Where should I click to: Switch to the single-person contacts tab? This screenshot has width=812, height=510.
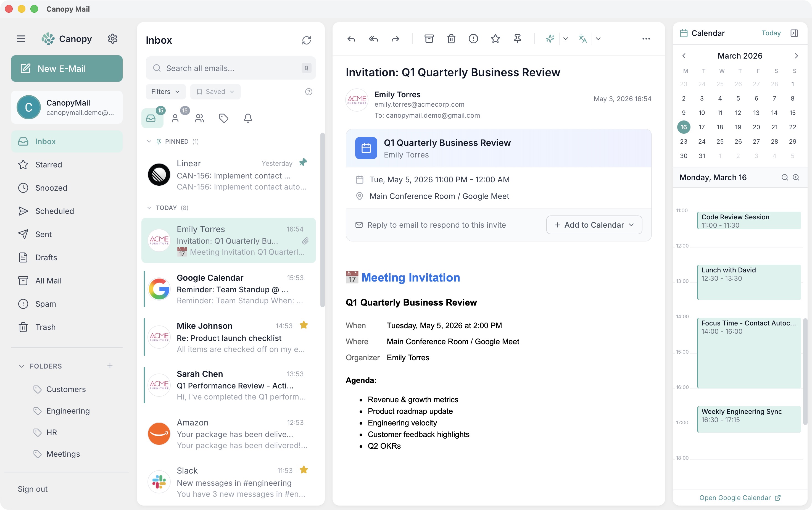(175, 118)
